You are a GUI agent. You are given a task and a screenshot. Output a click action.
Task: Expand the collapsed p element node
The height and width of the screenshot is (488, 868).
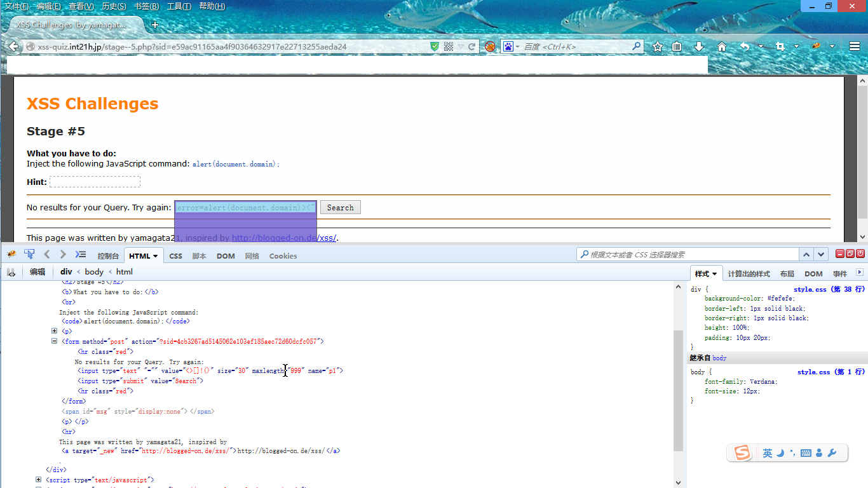pyautogui.click(x=55, y=331)
